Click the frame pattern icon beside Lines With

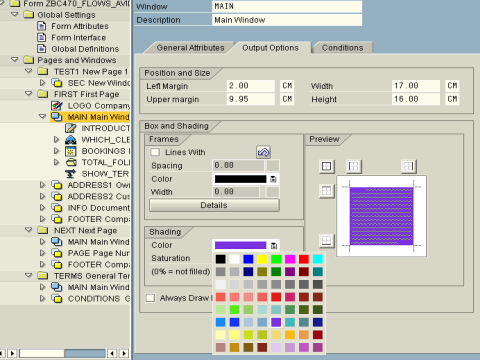(263, 152)
